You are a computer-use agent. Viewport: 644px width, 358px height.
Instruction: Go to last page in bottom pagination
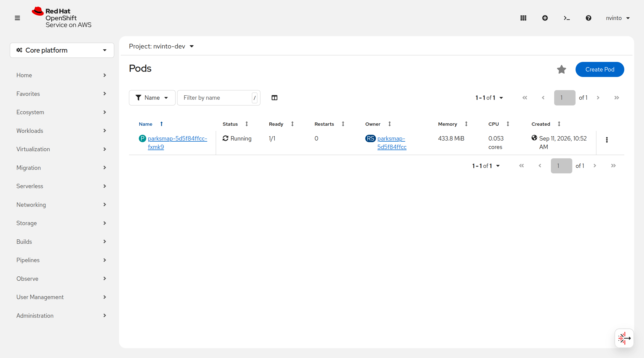pos(613,166)
